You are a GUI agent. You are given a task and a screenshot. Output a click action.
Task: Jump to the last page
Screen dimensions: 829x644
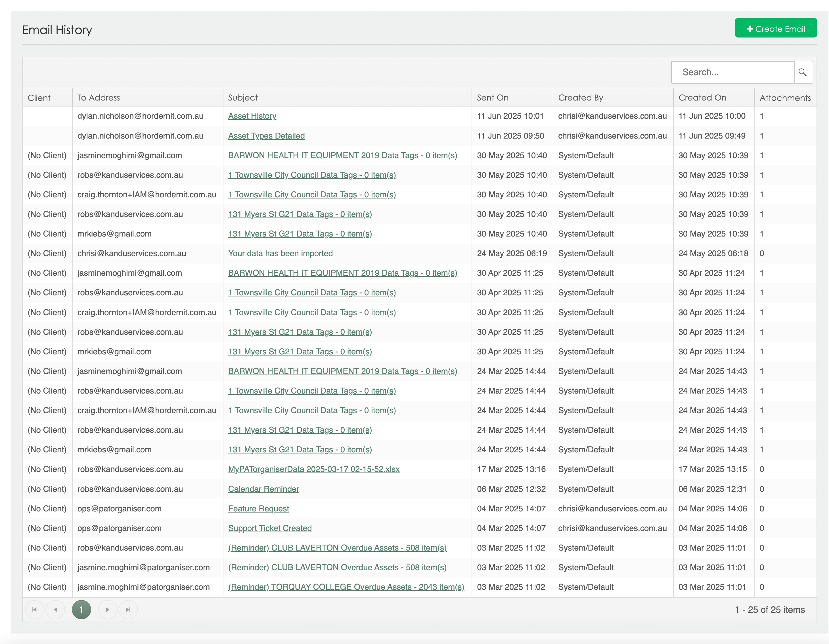click(128, 609)
